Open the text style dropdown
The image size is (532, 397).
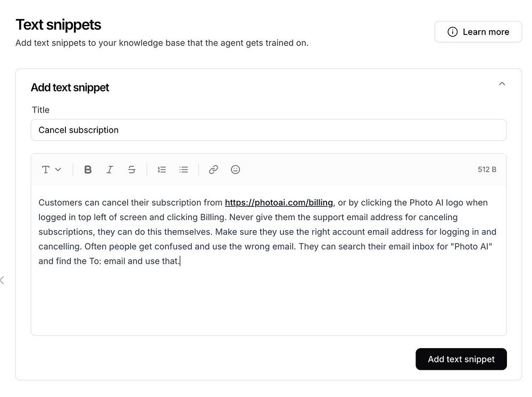click(52, 170)
